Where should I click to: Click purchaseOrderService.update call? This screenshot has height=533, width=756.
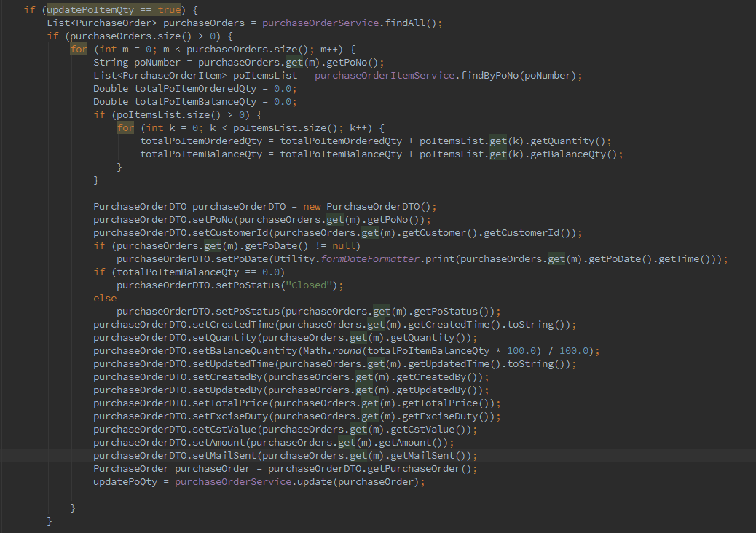click(253, 482)
